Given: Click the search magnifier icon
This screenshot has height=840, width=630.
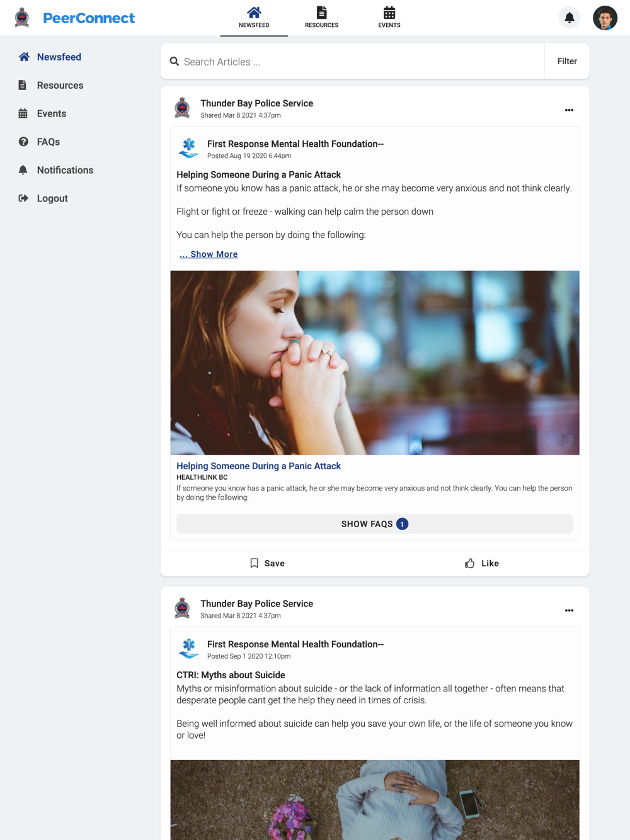Looking at the screenshot, I should coord(175,62).
